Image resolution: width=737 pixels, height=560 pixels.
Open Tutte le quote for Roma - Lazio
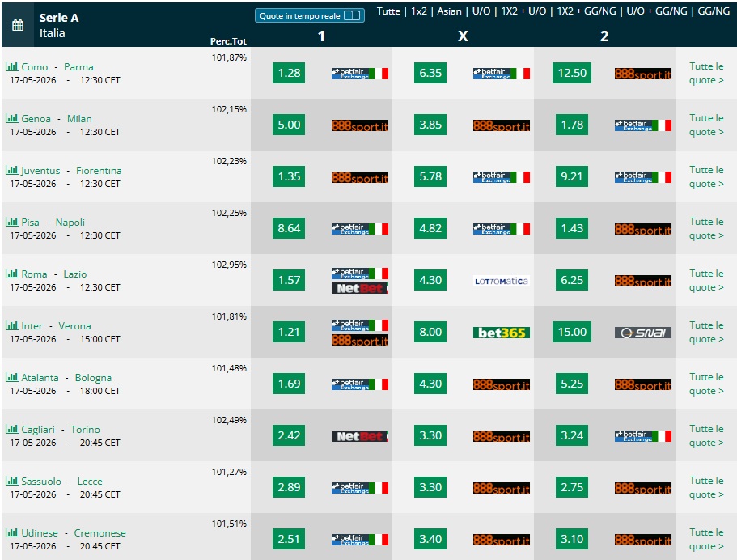[x=706, y=280]
